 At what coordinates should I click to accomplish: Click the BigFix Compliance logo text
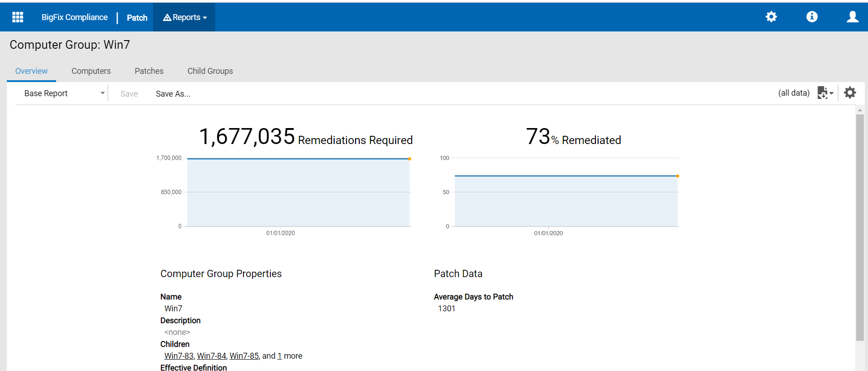point(74,17)
